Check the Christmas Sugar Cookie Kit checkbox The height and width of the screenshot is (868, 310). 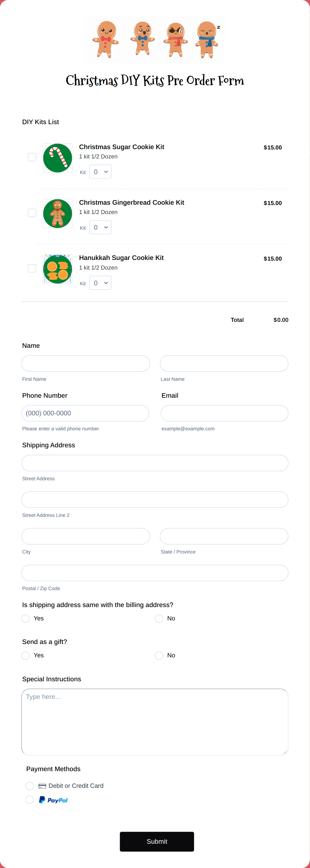[x=32, y=157]
